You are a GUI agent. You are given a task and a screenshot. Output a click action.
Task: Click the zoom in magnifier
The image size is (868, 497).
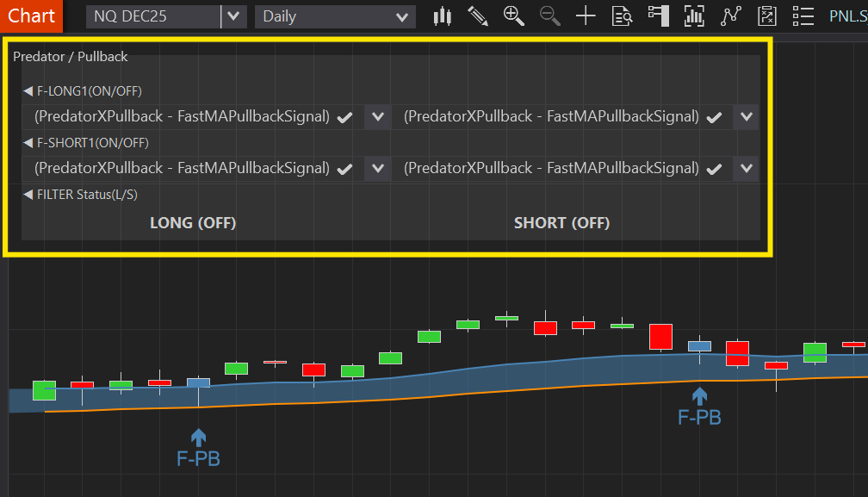coord(514,16)
